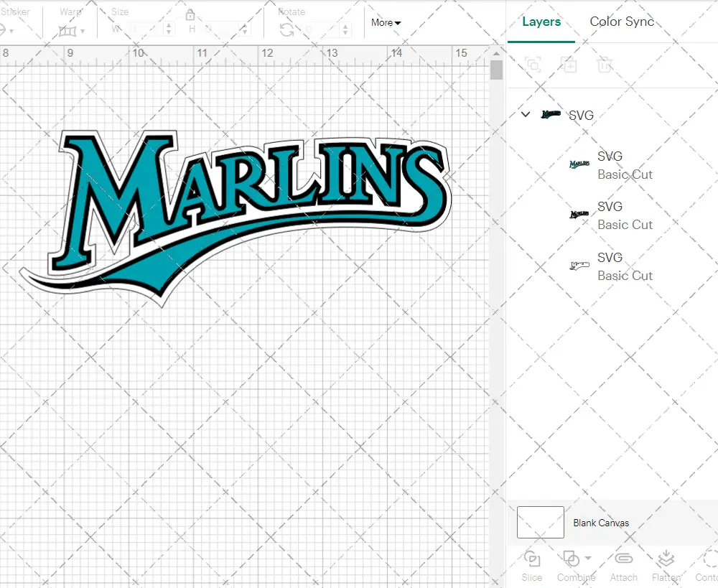Collapse the SVG group in Layers
This screenshot has height=588, width=718.
point(526,114)
